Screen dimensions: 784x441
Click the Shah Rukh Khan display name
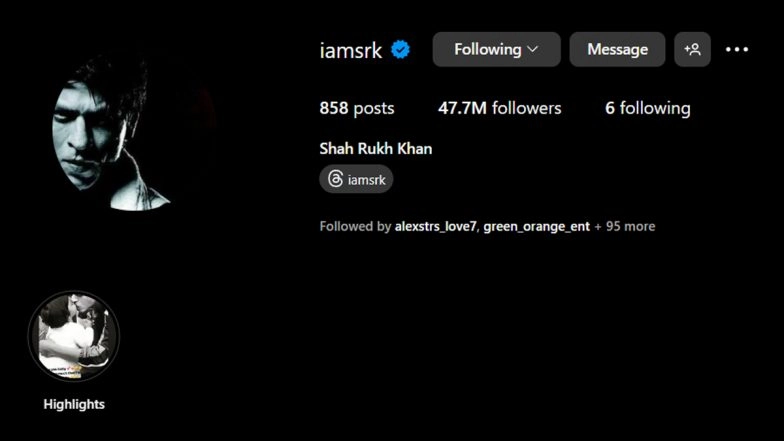tap(376, 148)
